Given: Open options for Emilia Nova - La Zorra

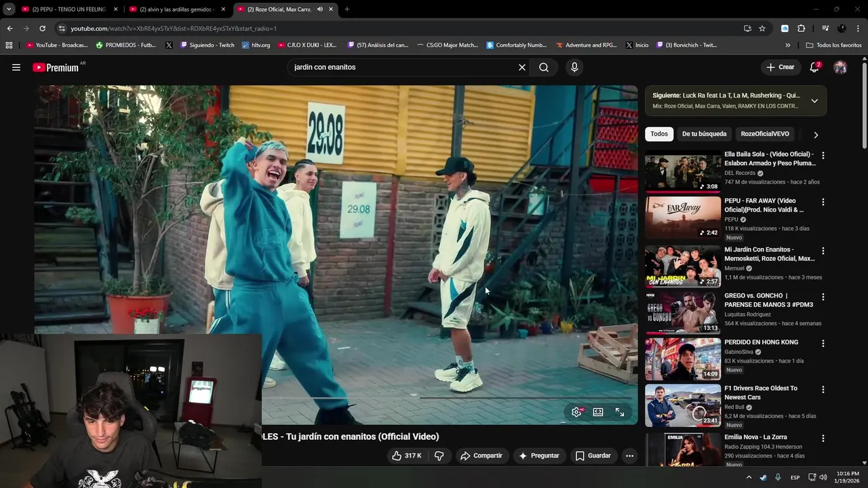Looking at the screenshot, I should pos(823,439).
